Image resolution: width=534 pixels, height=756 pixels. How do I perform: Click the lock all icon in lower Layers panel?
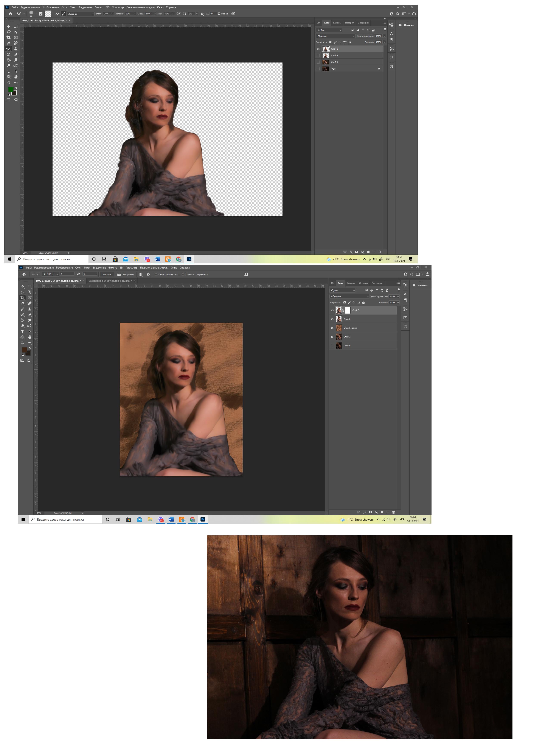coord(363,302)
